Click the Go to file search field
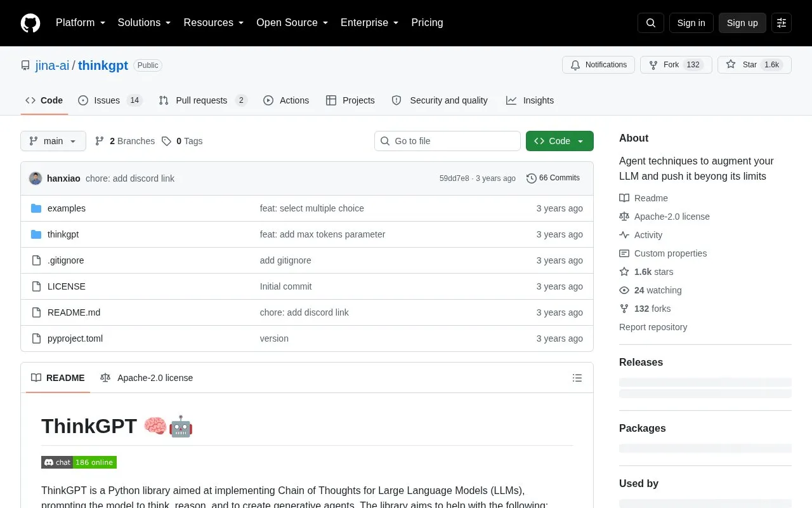This screenshot has height=508, width=812. [447, 141]
